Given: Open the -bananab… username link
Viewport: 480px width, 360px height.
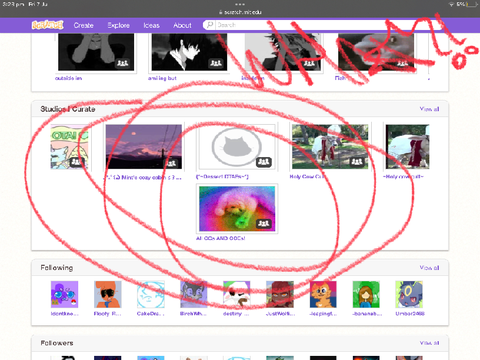Looking at the screenshot, I should [x=366, y=314].
